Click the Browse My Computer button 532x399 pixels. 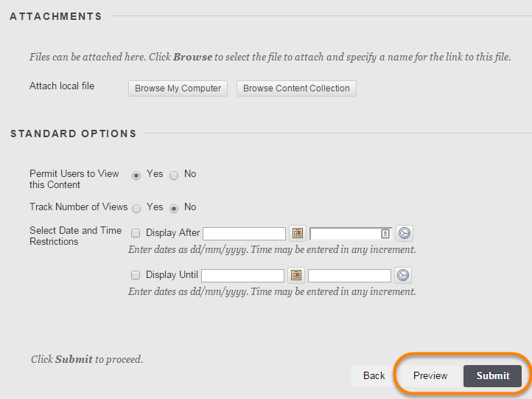pos(178,89)
